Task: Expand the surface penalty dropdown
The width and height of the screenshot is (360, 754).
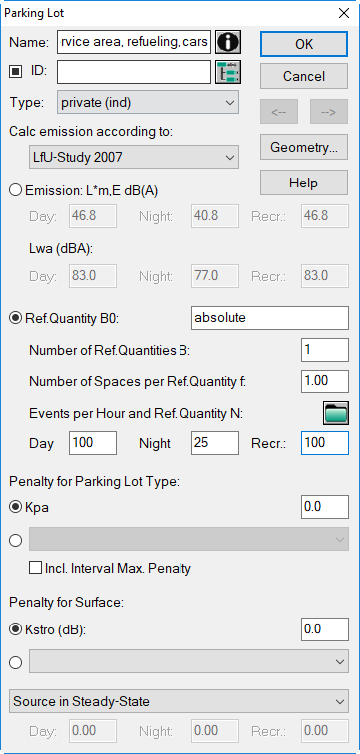Action: point(189,662)
